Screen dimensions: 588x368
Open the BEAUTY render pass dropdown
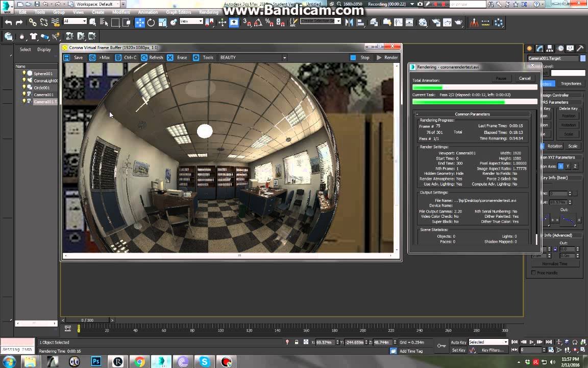(284, 58)
